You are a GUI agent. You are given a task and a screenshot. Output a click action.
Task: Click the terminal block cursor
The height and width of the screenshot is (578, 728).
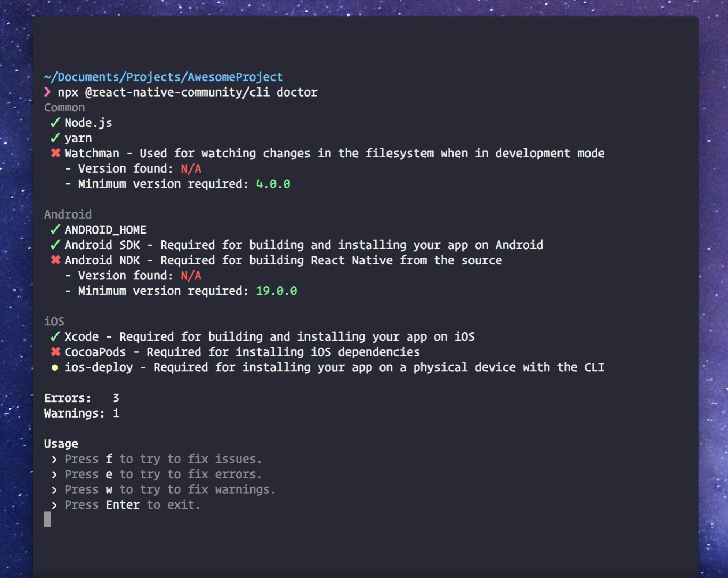tap(47, 519)
